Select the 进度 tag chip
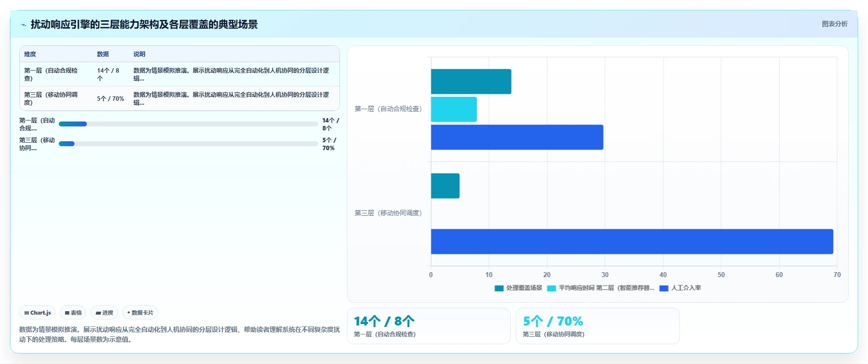The image size is (868, 364). [x=104, y=313]
